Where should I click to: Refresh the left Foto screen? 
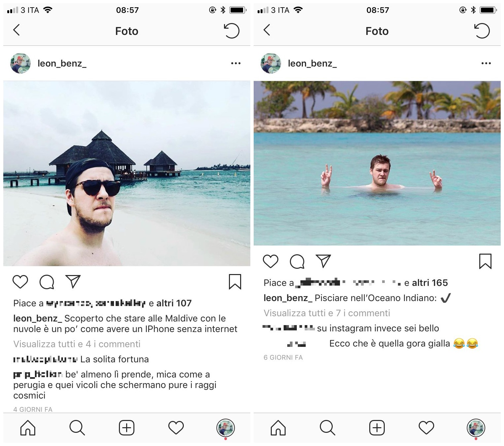tap(232, 31)
